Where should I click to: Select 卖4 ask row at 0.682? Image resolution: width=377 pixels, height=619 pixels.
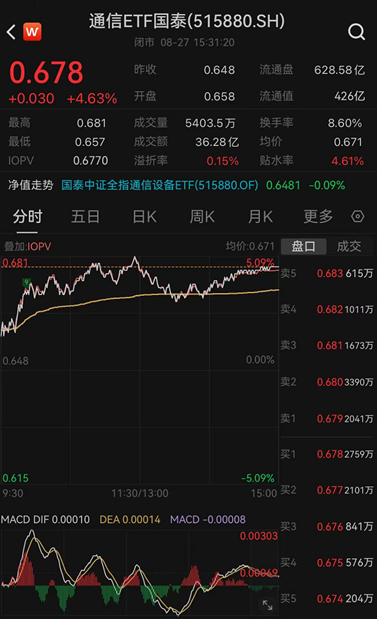[x=327, y=309]
